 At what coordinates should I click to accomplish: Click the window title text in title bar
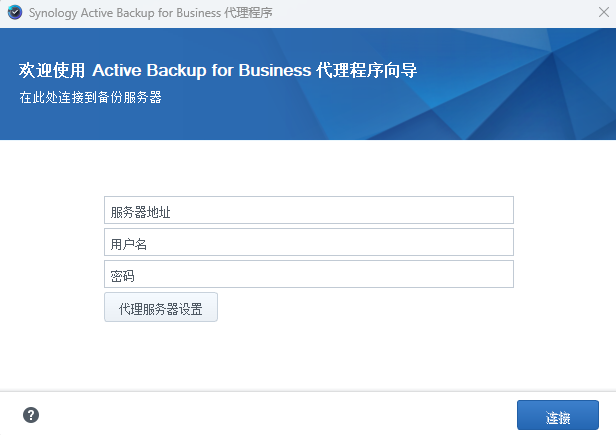150,13
